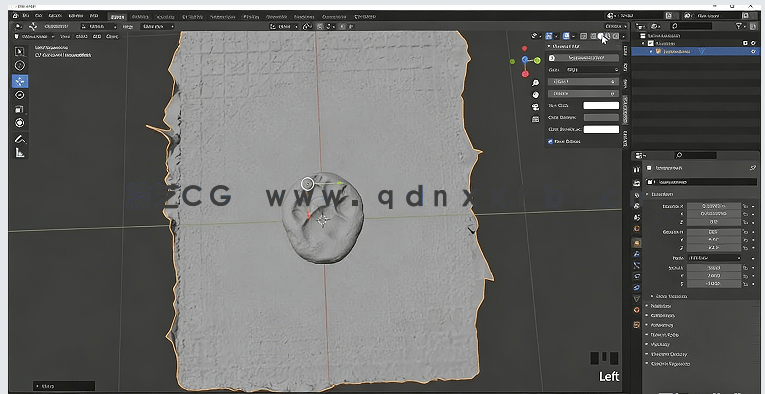Select the 3D Cursor tool
This screenshot has height=394, width=765.
20,65
